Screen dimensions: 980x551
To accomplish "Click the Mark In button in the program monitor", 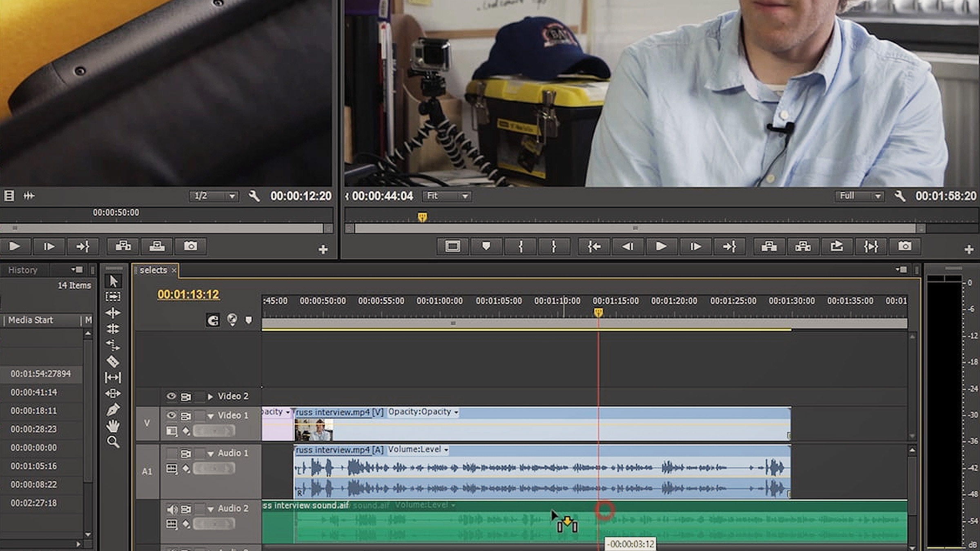I will (521, 246).
